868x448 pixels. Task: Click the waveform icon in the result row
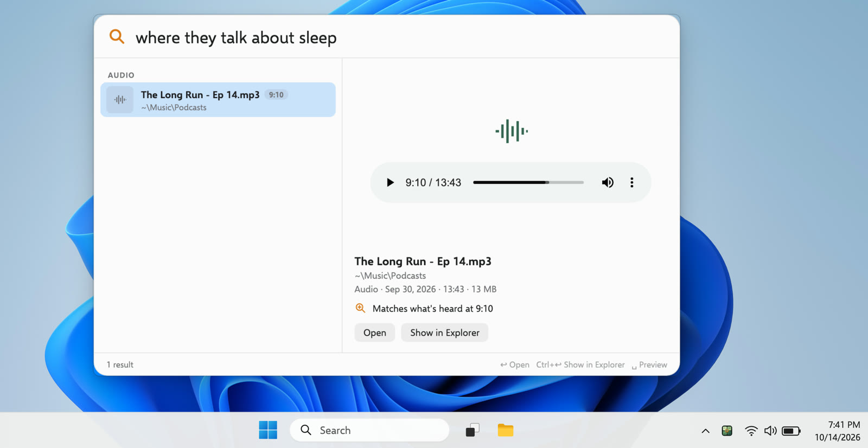(120, 100)
